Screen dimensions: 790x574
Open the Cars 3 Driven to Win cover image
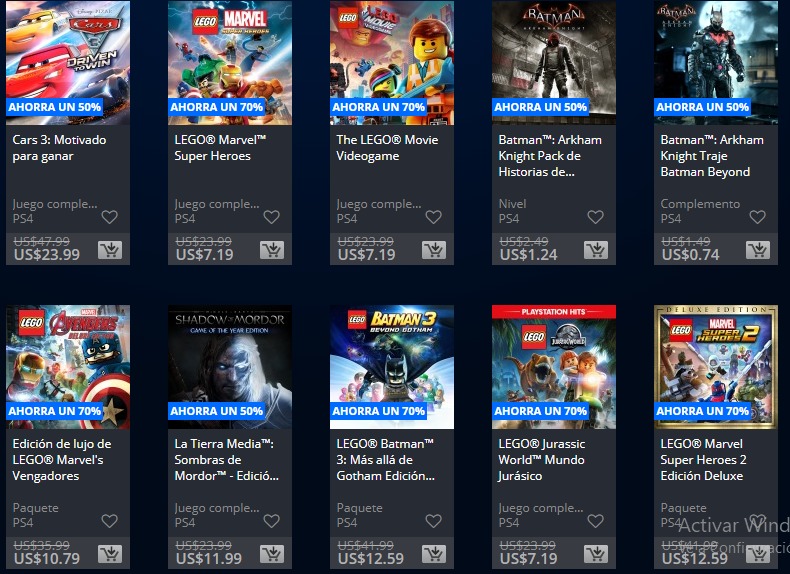coord(68,62)
